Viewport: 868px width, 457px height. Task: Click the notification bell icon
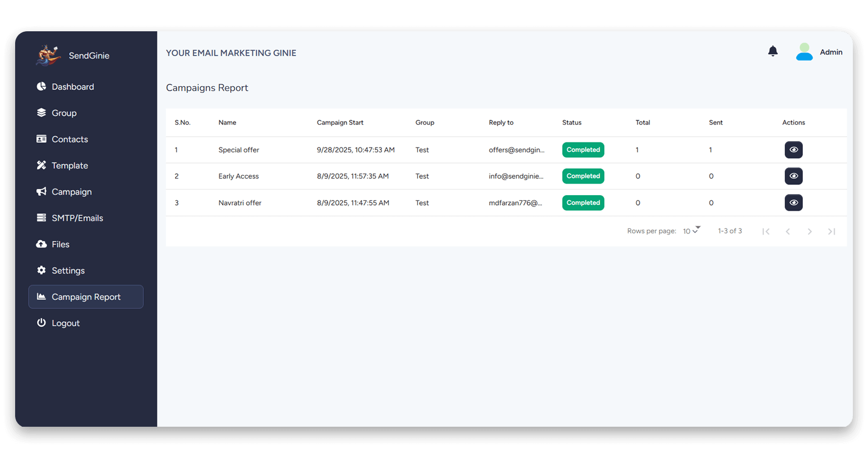tap(773, 51)
